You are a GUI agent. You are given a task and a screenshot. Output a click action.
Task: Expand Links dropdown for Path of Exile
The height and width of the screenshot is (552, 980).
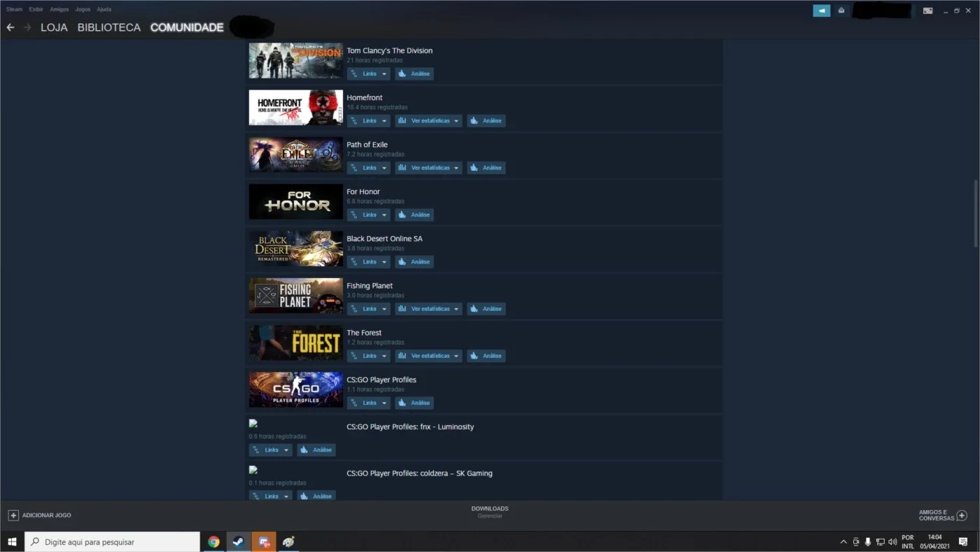point(368,167)
